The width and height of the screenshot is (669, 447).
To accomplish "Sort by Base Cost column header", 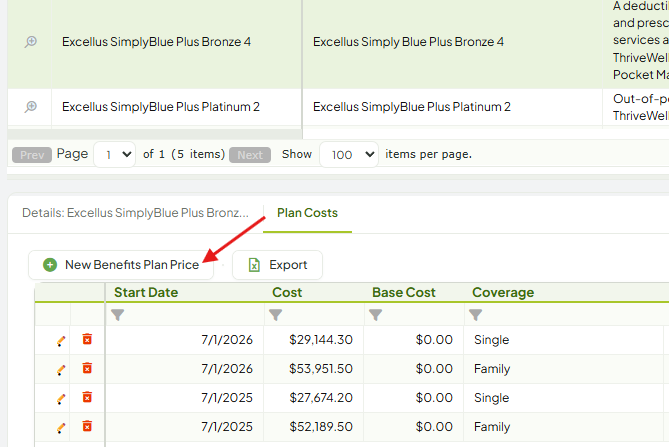I will 404,293.
